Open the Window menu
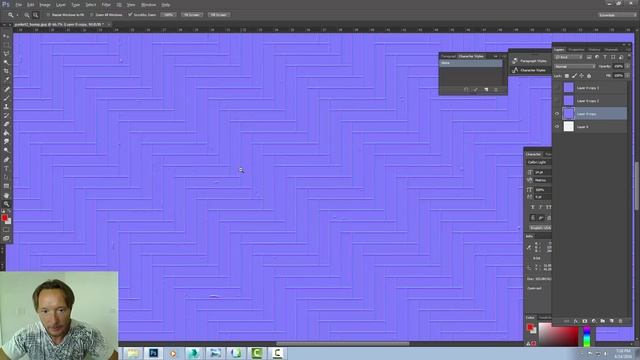 (x=148, y=5)
